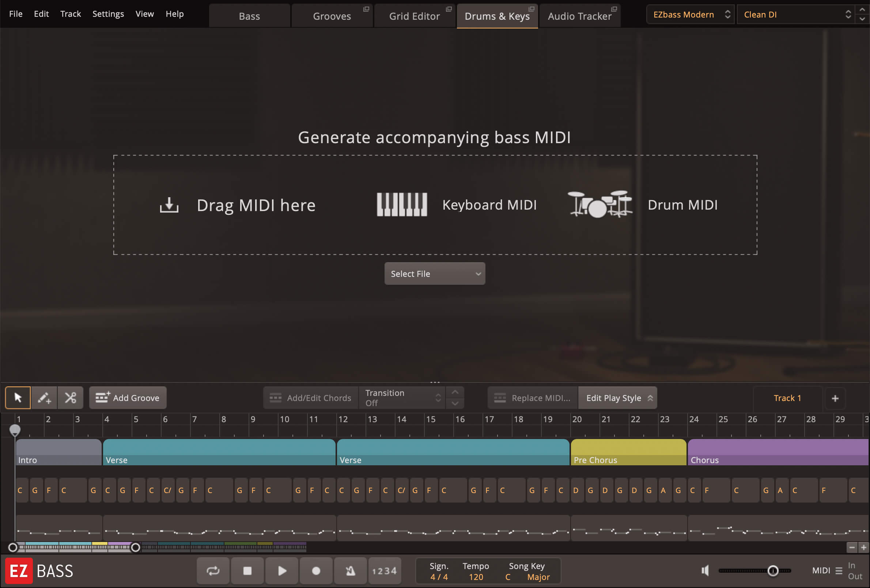Expand the Edit Play Style panel
Screen dimensions: 870x588
click(x=617, y=398)
